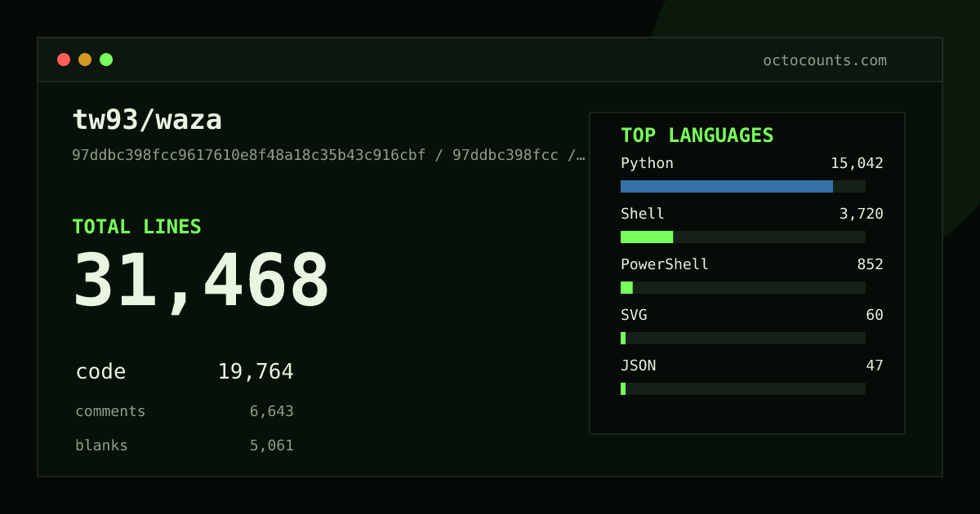Viewport: 980px width, 514px height.
Task: Click the PowerShell progress bar
Action: tap(743, 287)
